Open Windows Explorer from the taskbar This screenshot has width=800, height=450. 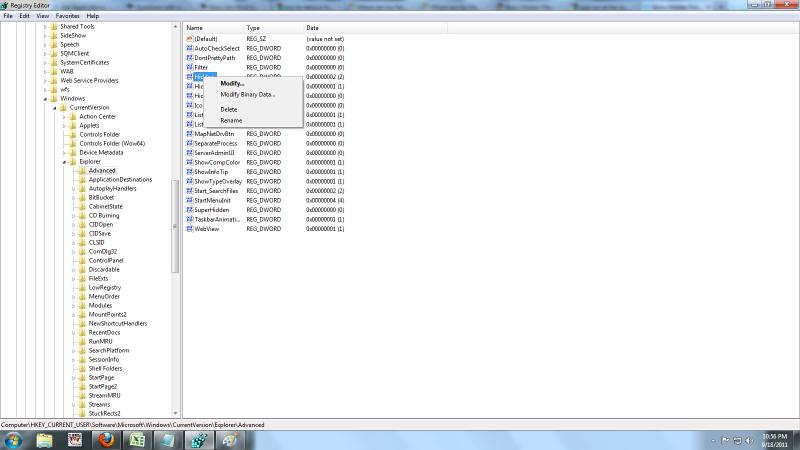[44, 440]
